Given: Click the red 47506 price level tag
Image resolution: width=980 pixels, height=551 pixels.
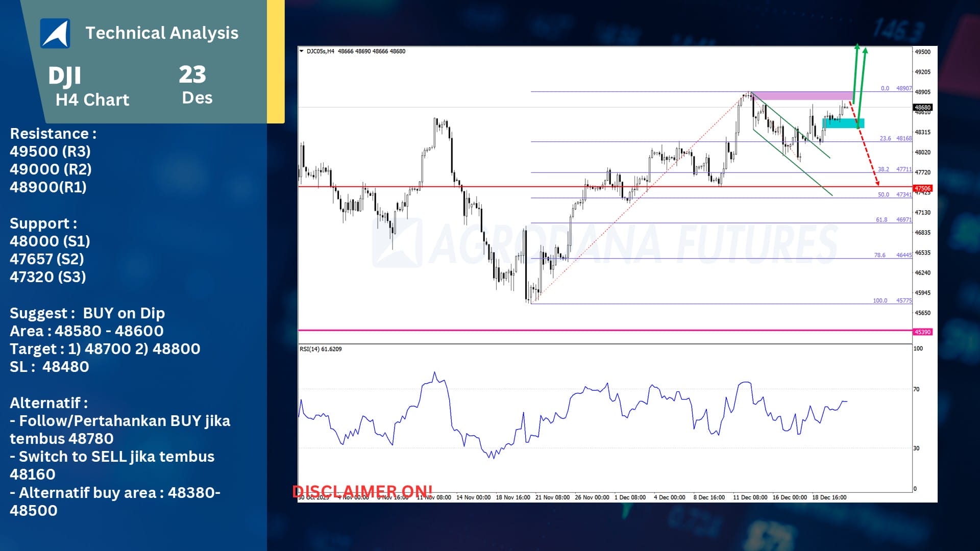Looking at the screenshot, I should [x=922, y=188].
